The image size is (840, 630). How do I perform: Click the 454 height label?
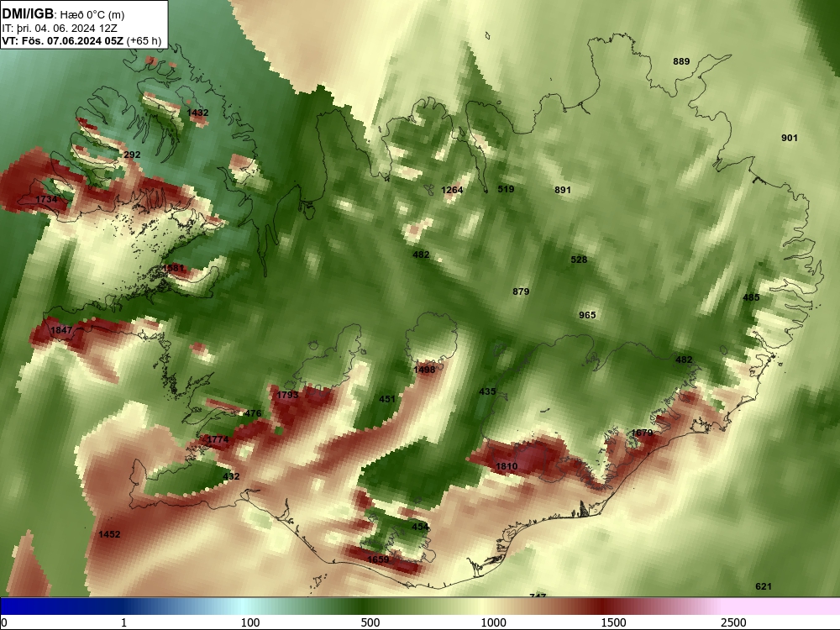point(420,528)
